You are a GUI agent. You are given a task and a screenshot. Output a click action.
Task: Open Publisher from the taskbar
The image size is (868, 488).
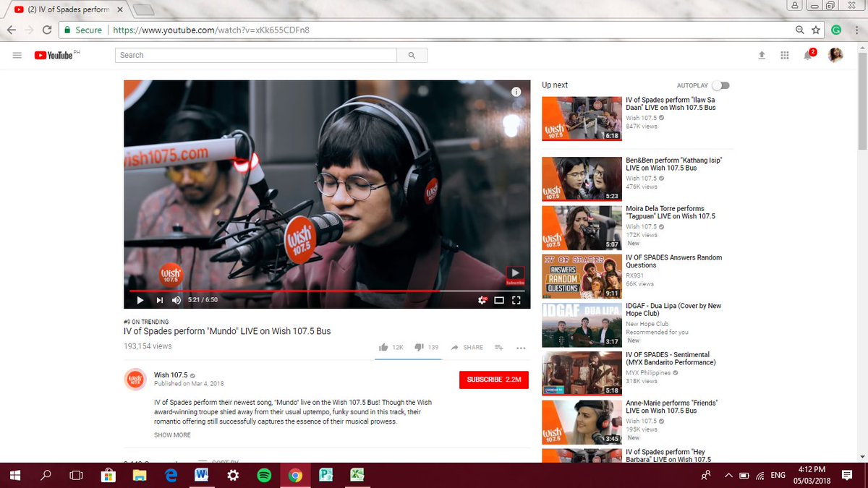tap(325, 475)
